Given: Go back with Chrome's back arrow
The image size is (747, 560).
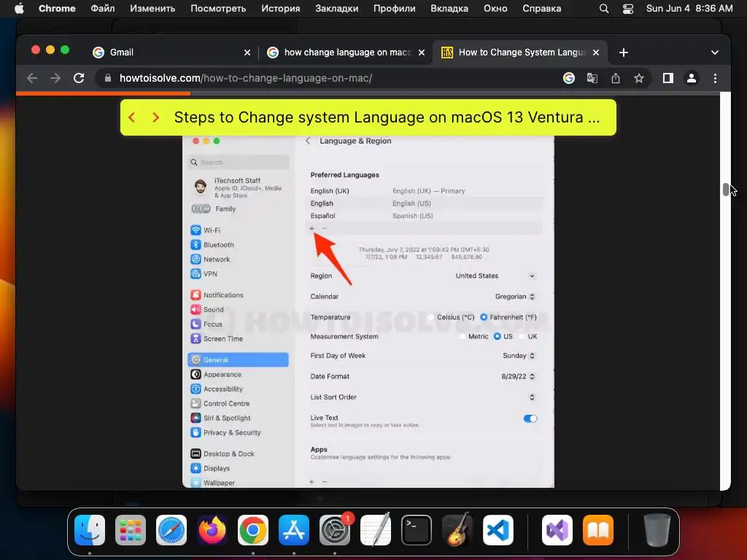Looking at the screenshot, I should click(x=32, y=78).
